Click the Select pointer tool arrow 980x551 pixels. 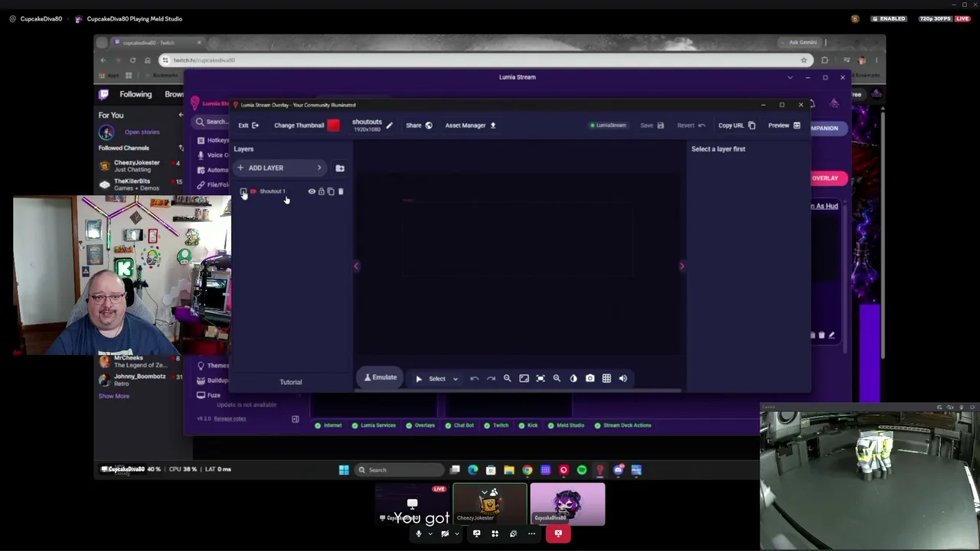coord(419,379)
